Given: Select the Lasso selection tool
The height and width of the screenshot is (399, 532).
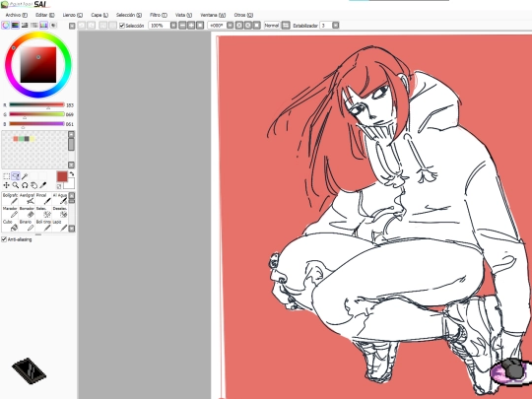Looking at the screenshot, I should pos(16,176).
